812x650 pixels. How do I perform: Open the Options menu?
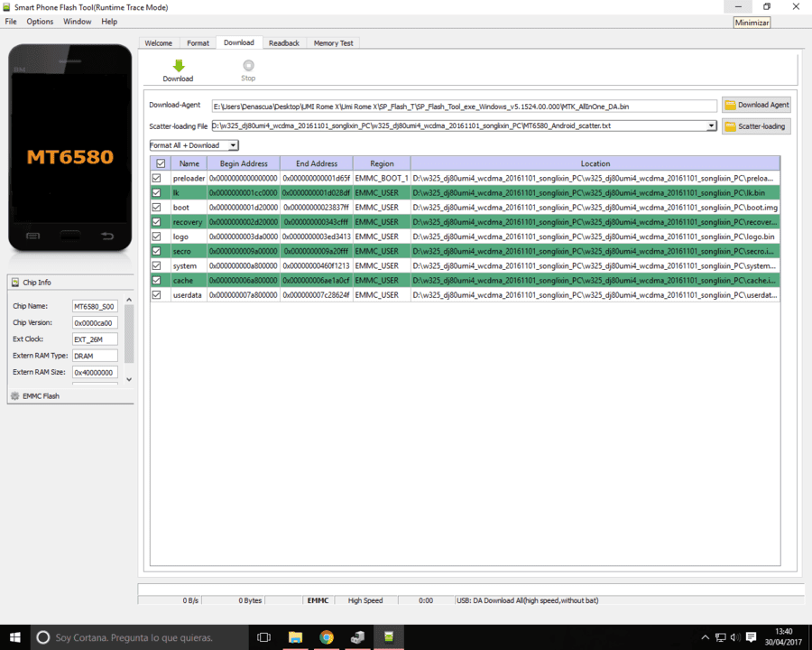click(40, 22)
